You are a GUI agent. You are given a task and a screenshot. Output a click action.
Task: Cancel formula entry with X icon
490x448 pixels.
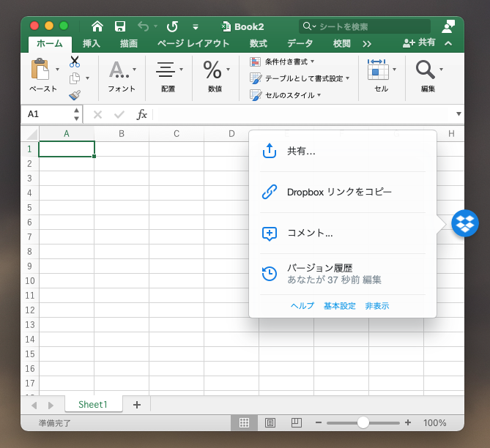click(98, 115)
